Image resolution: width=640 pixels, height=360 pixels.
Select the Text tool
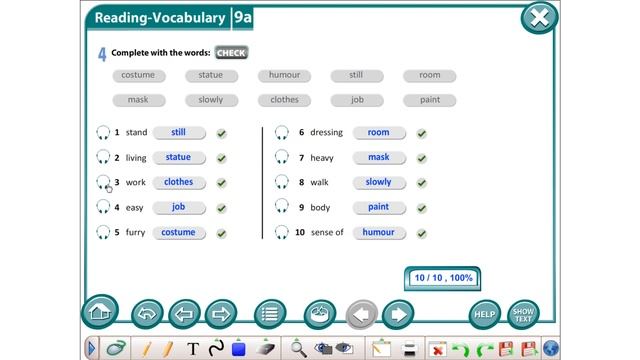(x=193, y=349)
